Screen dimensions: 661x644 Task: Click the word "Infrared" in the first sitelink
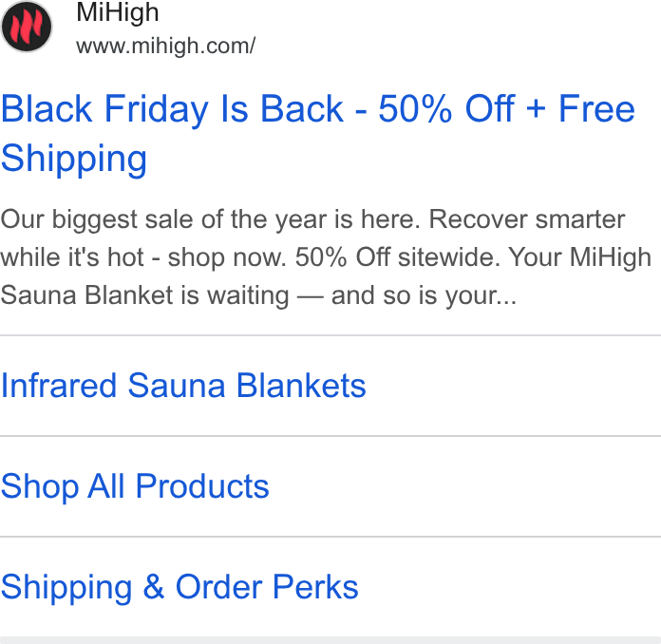[x=59, y=386]
